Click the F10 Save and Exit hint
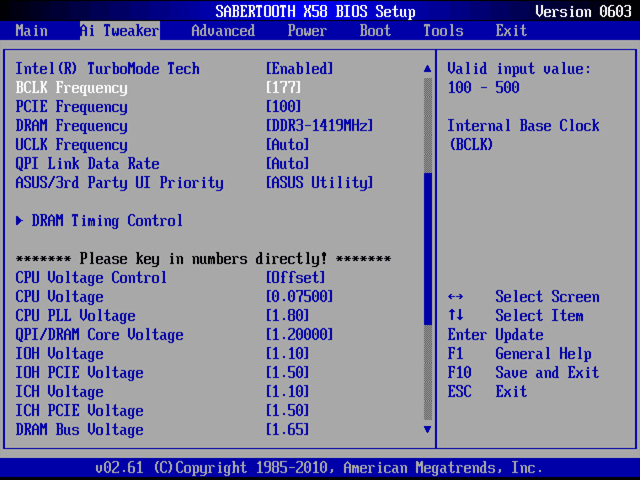This screenshot has height=480, width=640. point(523,373)
